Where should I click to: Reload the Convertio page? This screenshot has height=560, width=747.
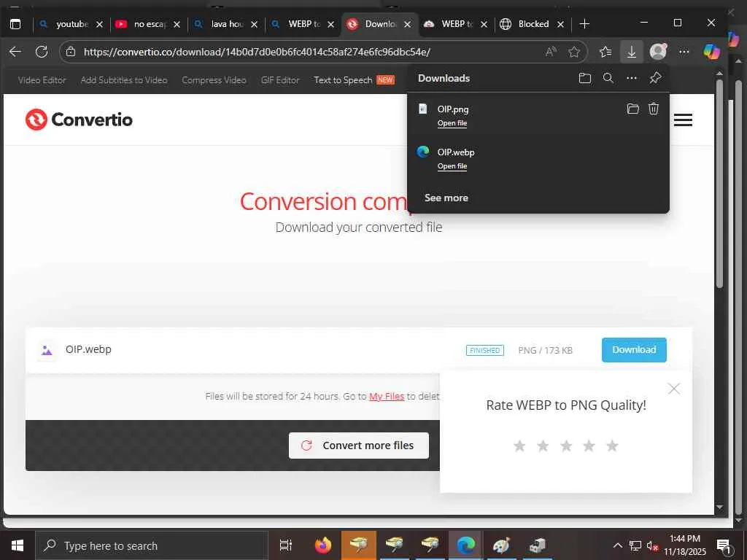coord(42,52)
